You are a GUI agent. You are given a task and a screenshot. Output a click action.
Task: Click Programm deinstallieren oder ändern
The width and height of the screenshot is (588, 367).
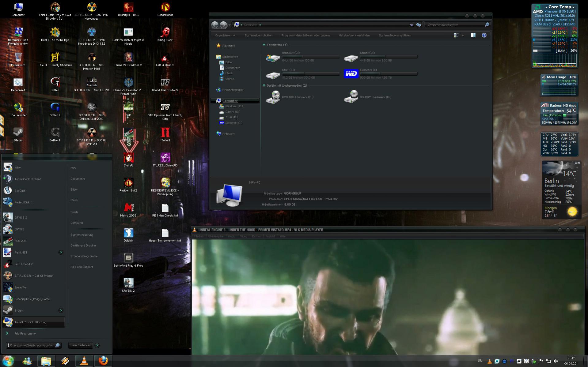pos(305,35)
